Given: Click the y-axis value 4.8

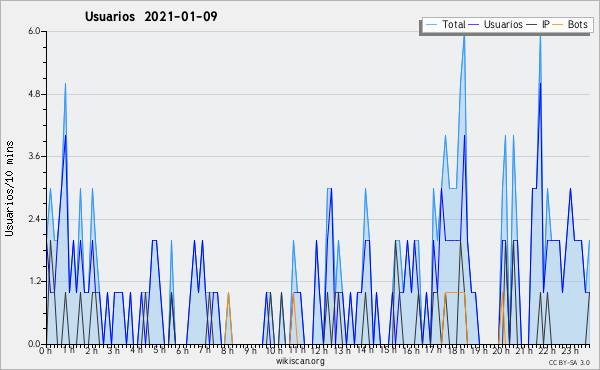Looking at the screenshot, I should tap(34, 94).
